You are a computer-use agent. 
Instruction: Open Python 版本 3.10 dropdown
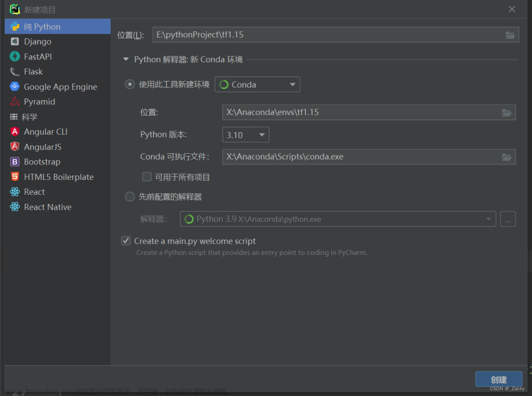246,135
